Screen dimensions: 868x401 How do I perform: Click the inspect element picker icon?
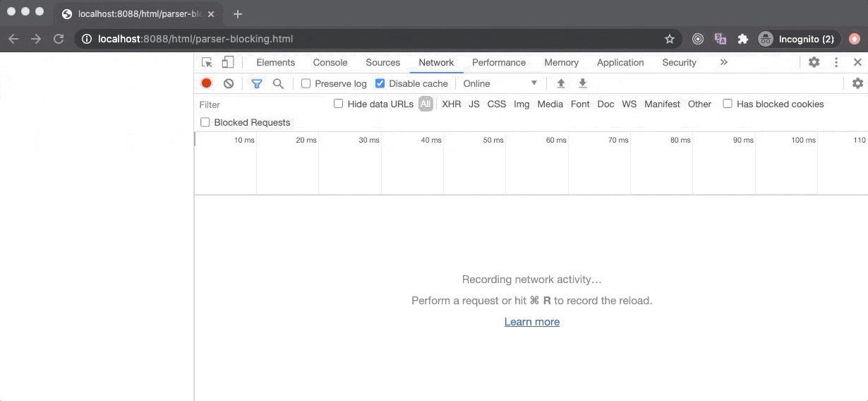pos(207,62)
